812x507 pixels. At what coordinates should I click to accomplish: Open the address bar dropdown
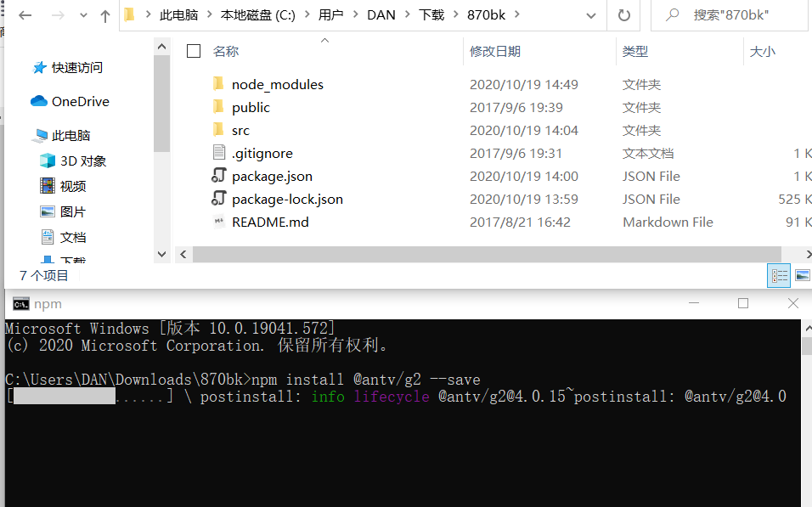tap(592, 14)
